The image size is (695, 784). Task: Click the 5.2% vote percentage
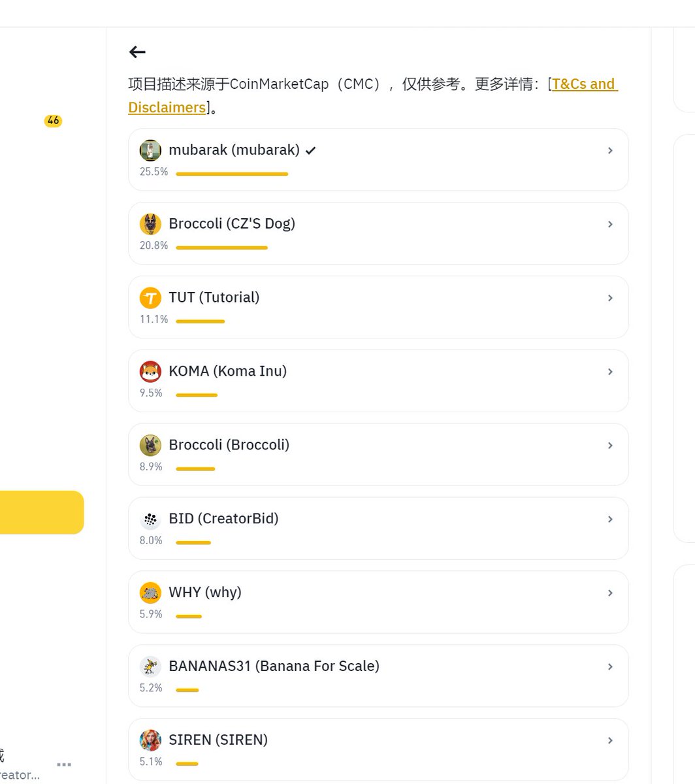coord(151,689)
